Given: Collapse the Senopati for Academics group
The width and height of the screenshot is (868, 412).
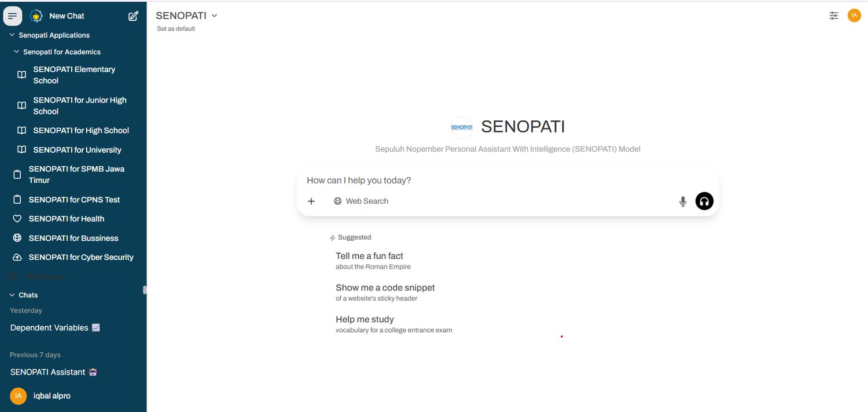Looking at the screenshot, I should coord(57,52).
